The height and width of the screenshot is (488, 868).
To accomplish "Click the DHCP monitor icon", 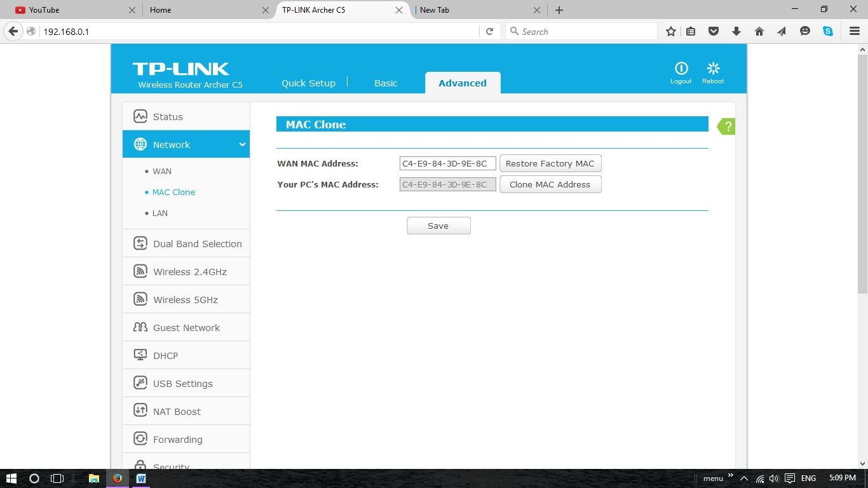I will click(x=140, y=355).
